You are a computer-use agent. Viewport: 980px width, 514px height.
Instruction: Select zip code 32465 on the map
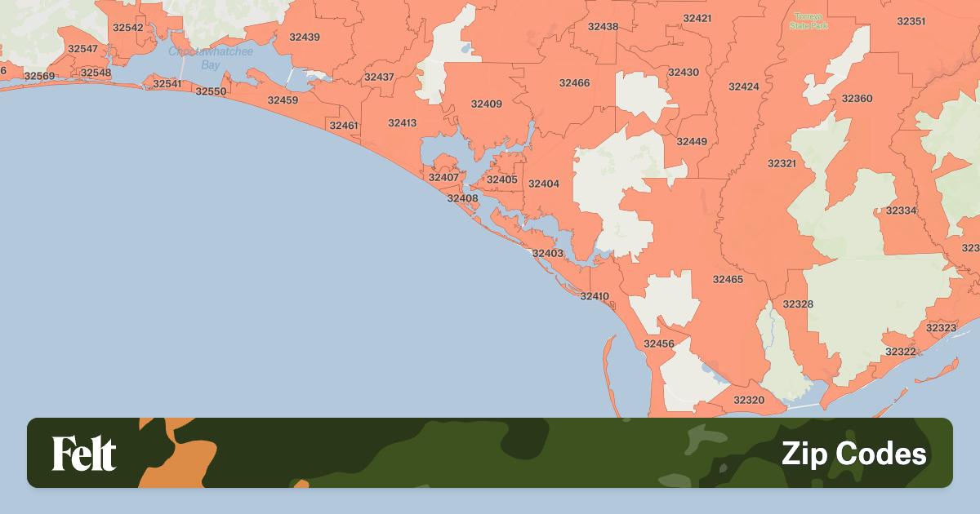728,279
